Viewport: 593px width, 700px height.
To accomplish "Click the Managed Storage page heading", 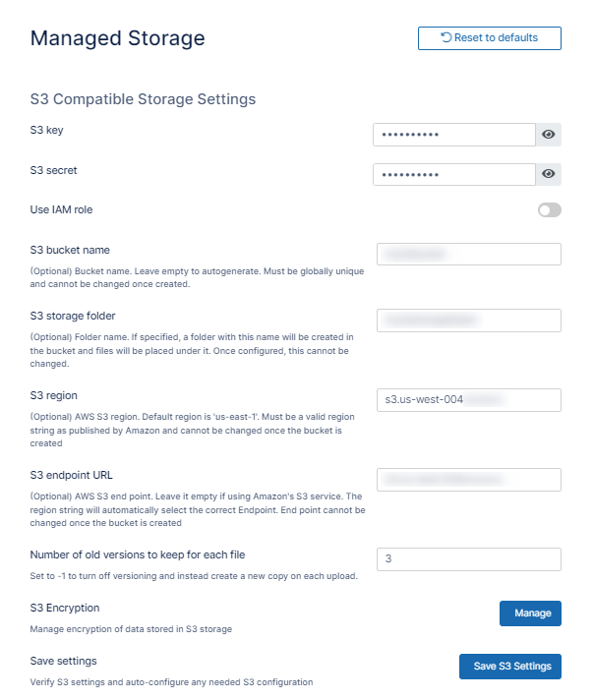I will click(x=118, y=38).
